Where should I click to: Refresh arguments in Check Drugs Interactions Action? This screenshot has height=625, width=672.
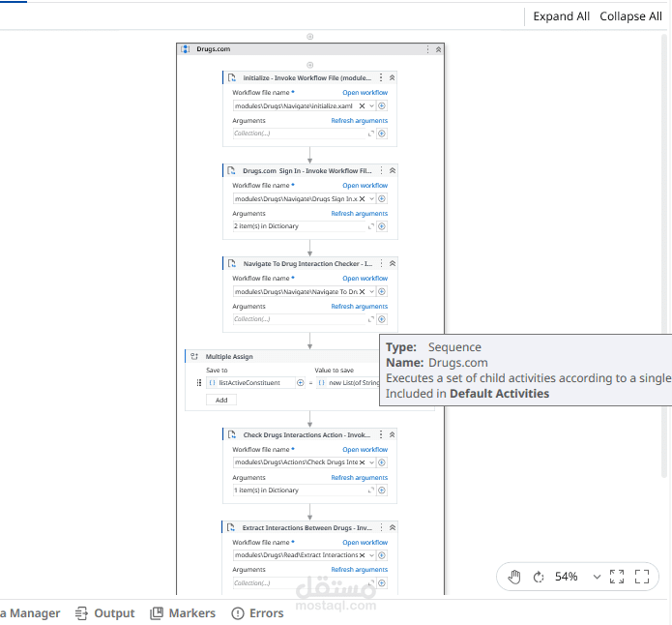(359, 477)
